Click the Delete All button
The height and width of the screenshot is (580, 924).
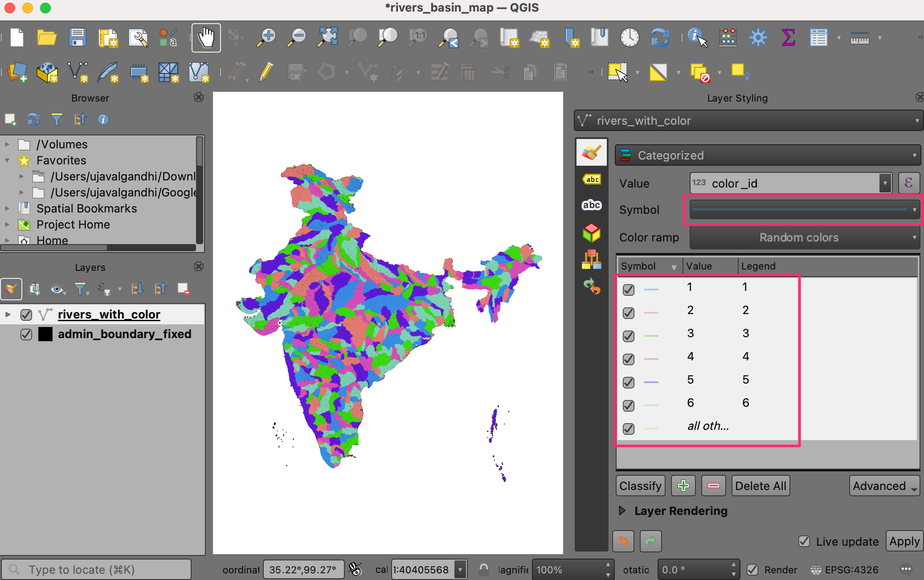tap(760, 486)
